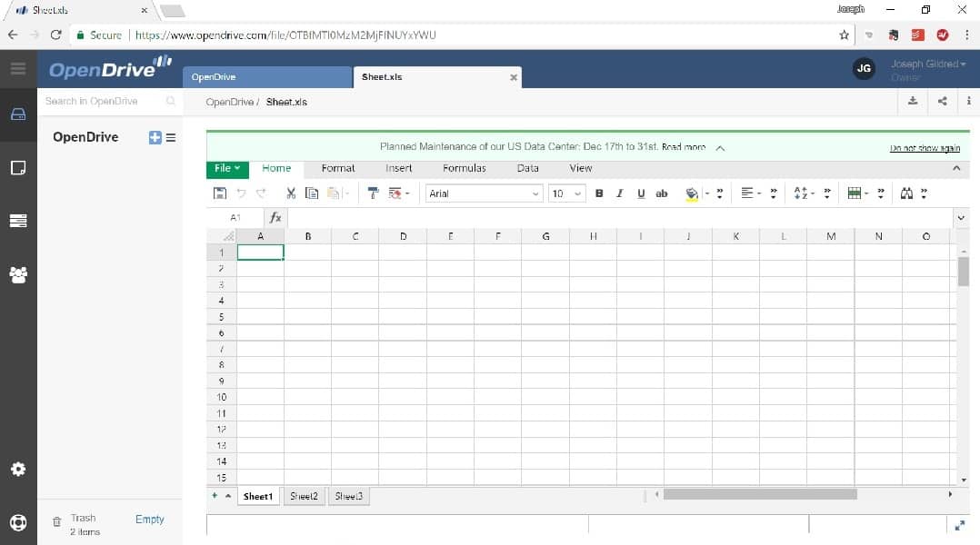The width and height of the screenshot is (980, 545).
Task: Select the Cut tool in the toolbar
Action: tap(290, 193)
